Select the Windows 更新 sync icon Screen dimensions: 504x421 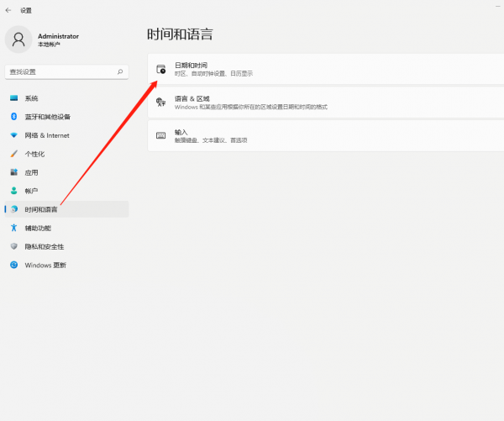(13, 265)
